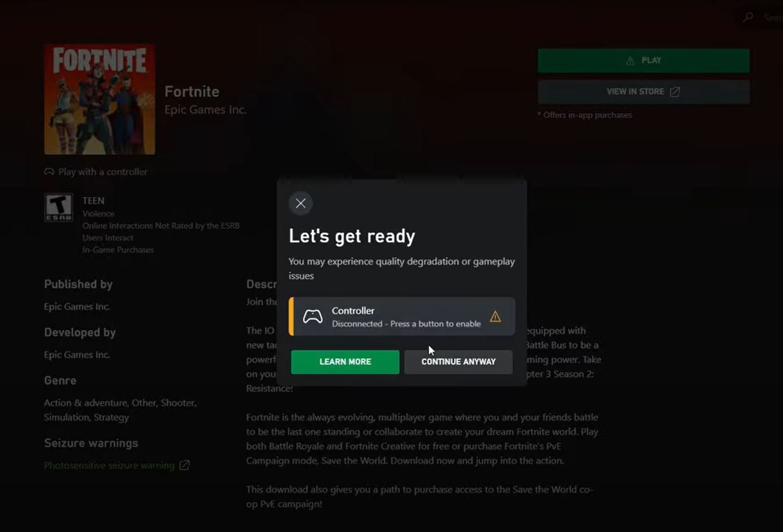783x532 pixels.
Task: Click the Developed by heading
Action: click(80, 332)
